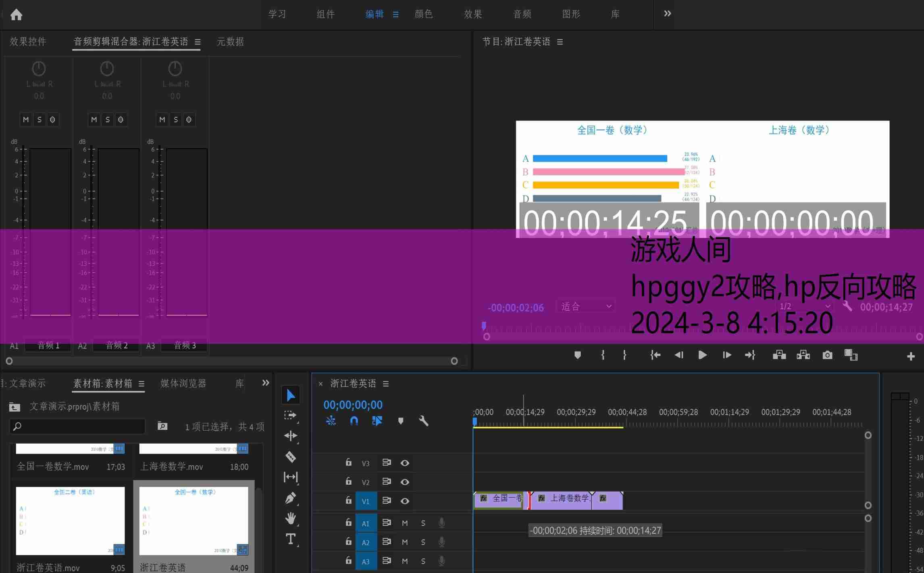Click pan knob for audio 1

pos(39,69)
